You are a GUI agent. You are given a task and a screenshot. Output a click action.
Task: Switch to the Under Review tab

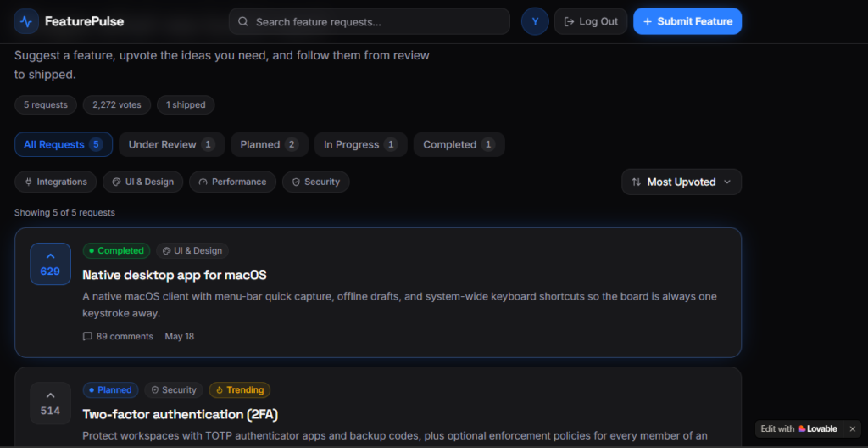tap(171, 145)
